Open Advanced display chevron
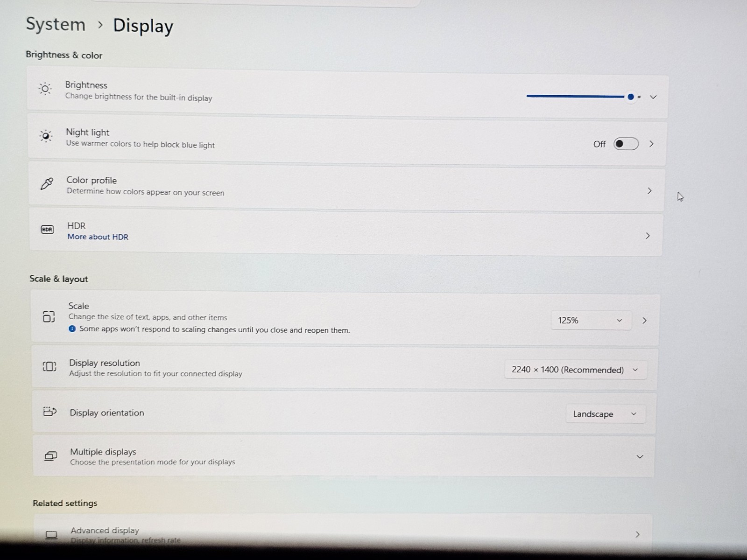This screenshot has width=747, height=560. (x=638, y=534)
